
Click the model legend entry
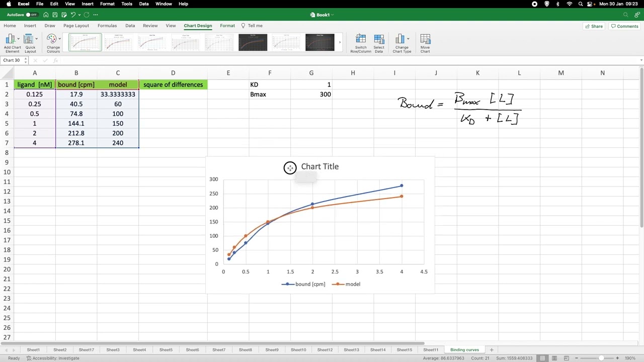(346, 284)
